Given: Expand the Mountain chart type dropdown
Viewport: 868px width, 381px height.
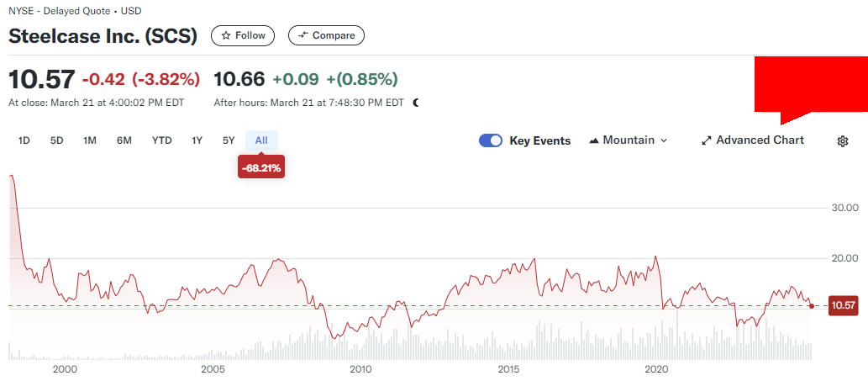Looking at the screenshot, I should click(629, 140).
